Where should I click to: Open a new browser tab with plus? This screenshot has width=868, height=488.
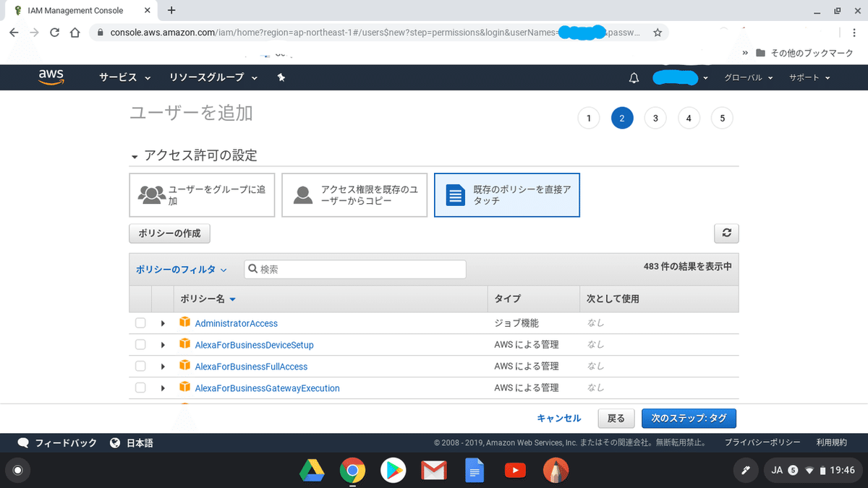[x=171, y=11]
